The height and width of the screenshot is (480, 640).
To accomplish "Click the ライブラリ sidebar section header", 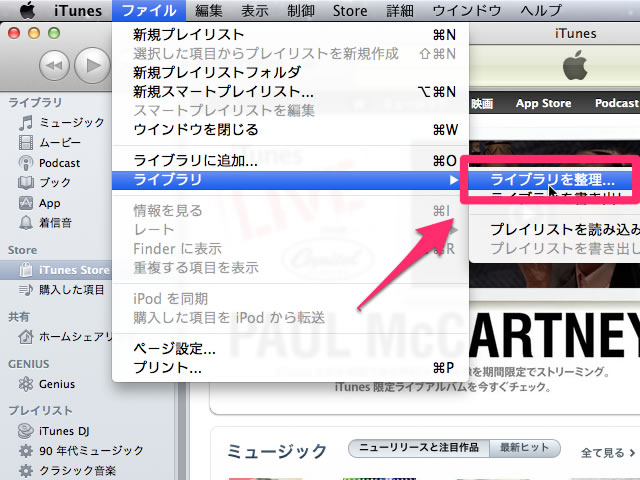I will (x=35, y=102).
